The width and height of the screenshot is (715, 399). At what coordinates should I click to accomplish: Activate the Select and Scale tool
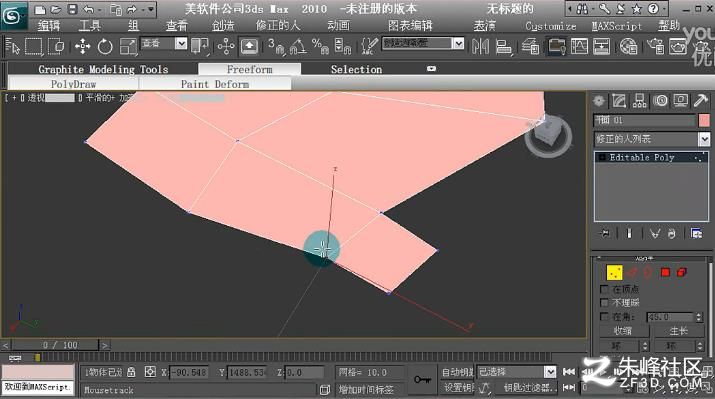(128, 47)
